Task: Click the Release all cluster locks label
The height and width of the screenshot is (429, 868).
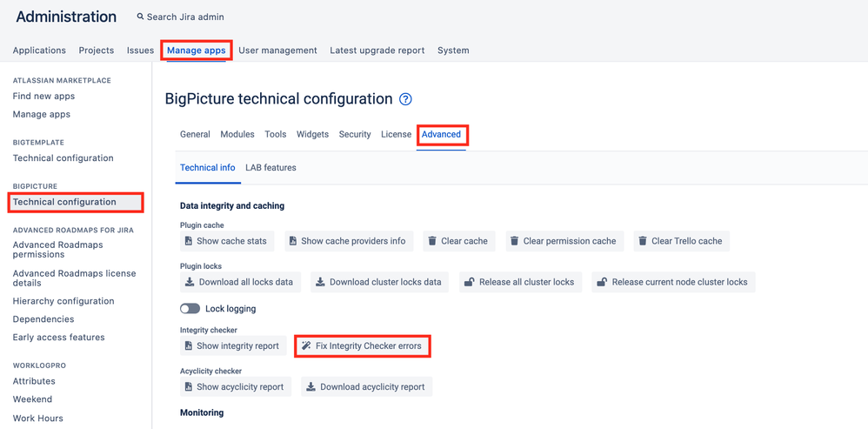Action: (526, 282)
